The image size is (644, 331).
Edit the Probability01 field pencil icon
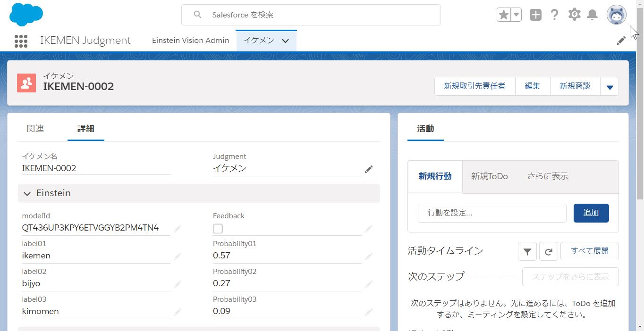point(369,256)
